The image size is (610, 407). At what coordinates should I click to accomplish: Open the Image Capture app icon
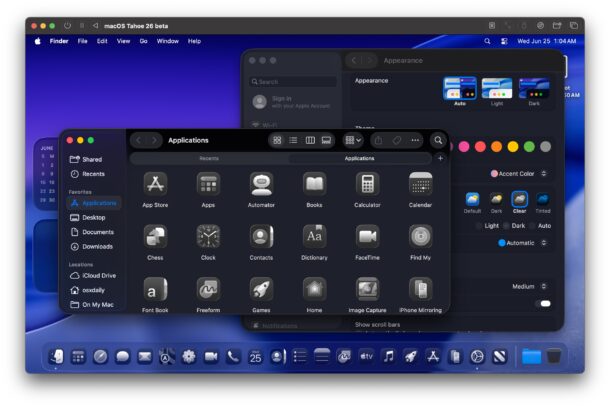click(x=367, y=289)
